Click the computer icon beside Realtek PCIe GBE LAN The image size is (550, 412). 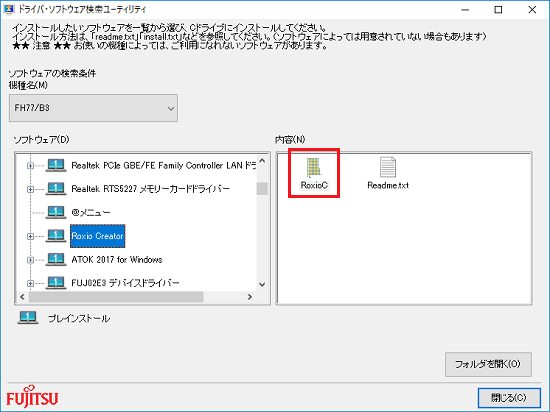coord(56,165)
